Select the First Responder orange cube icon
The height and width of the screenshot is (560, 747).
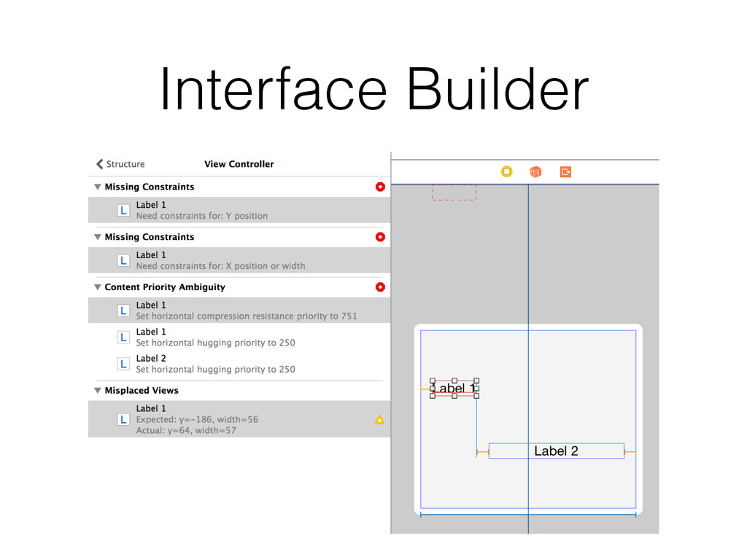535,171
